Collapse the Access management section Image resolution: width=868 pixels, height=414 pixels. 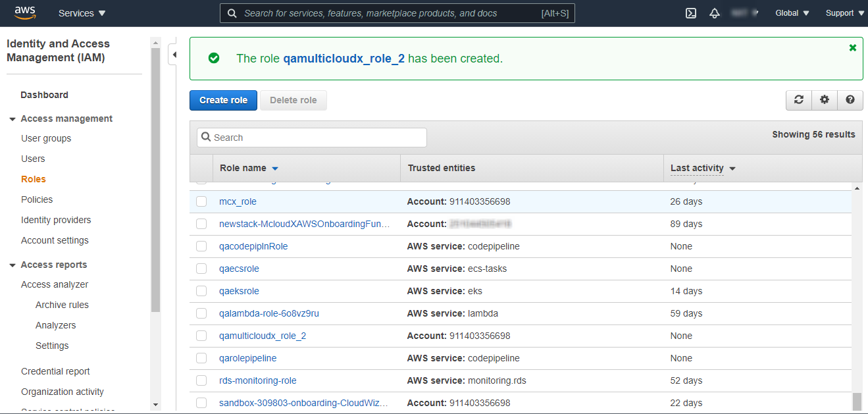tap(13, 119)
